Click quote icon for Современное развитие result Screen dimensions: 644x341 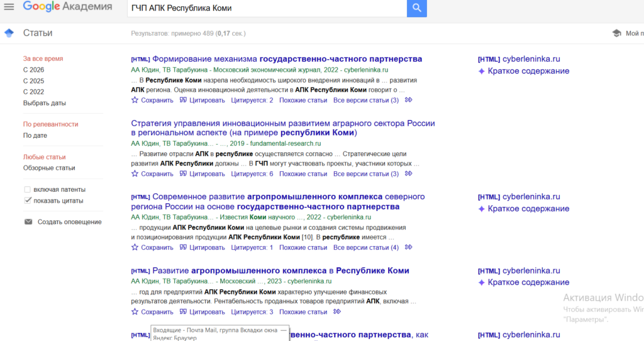[183, 247]
